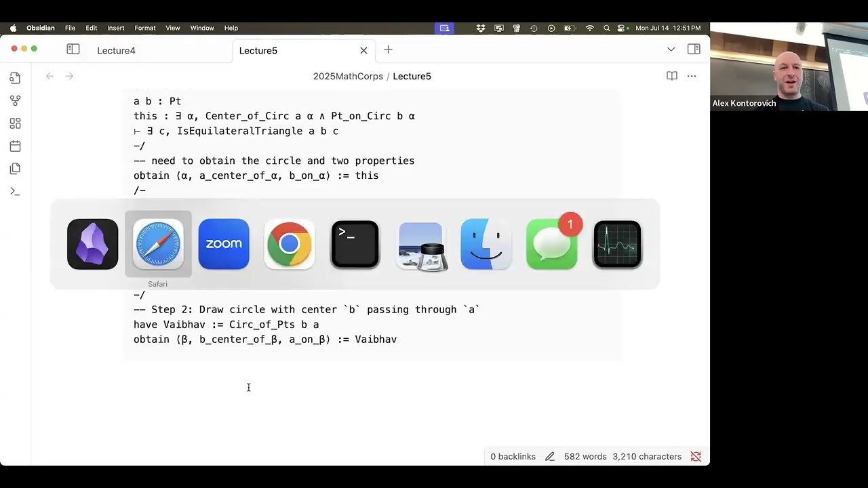Open the Window menu

(202, 28)
